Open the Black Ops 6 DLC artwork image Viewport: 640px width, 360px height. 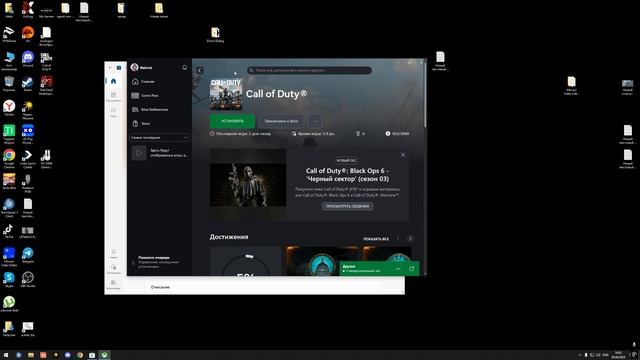click(x=248, y=185)
